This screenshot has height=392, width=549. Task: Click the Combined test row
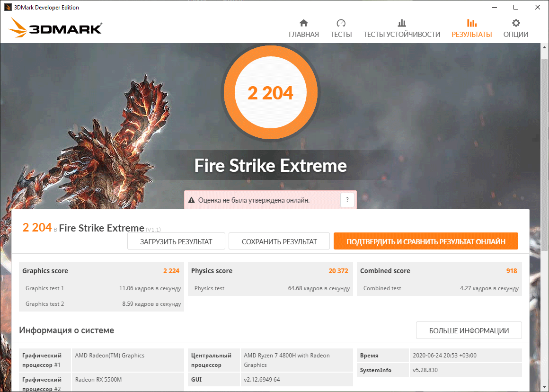439,288
